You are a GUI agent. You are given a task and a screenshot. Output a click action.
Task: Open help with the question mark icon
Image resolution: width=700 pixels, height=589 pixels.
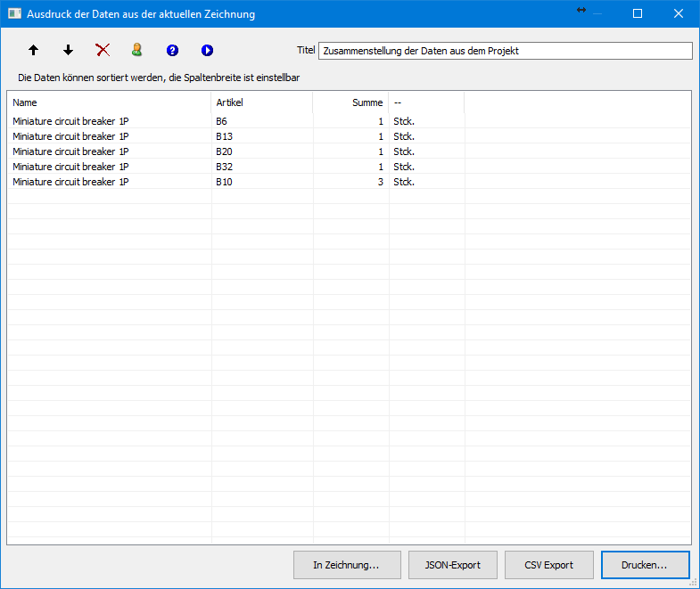[x=172, y=51]
